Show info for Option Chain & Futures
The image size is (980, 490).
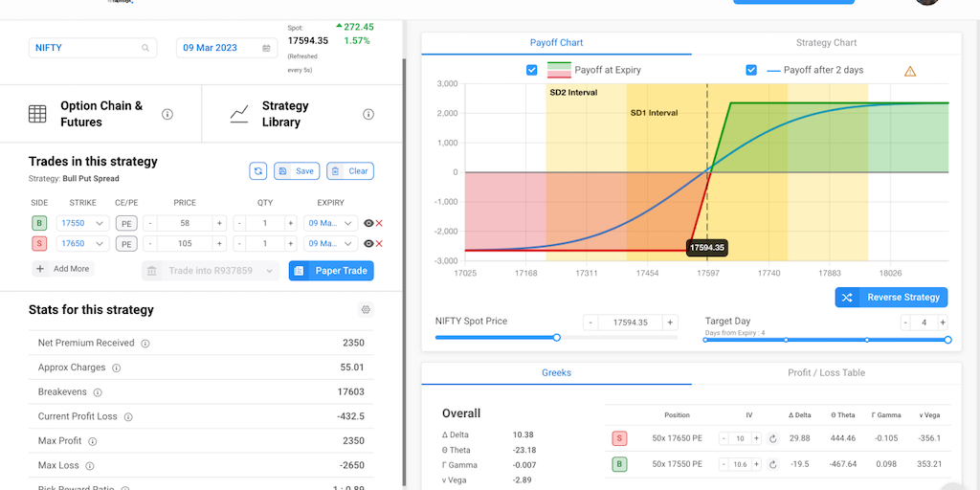(x=167, y=115)
